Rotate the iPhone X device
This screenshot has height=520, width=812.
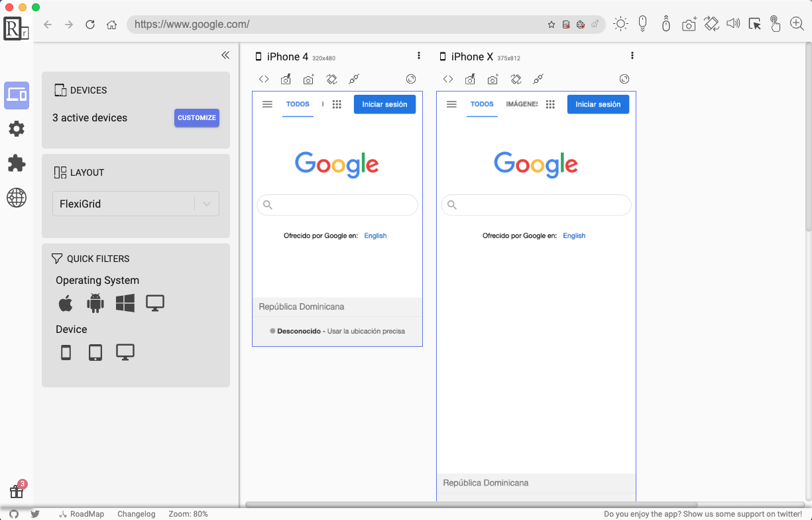pyautogui.click(x=516, y=79)
